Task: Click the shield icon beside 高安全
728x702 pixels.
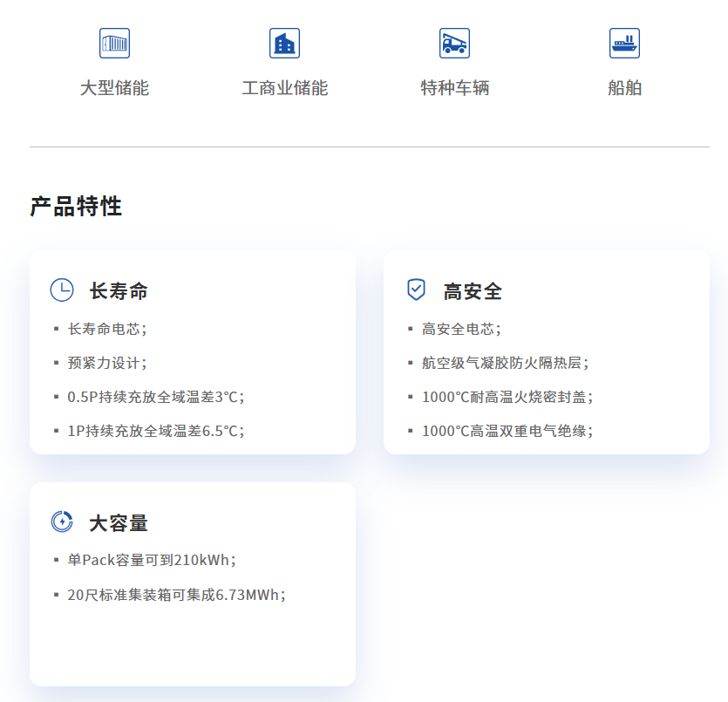Action: click(x=417, y=290)
